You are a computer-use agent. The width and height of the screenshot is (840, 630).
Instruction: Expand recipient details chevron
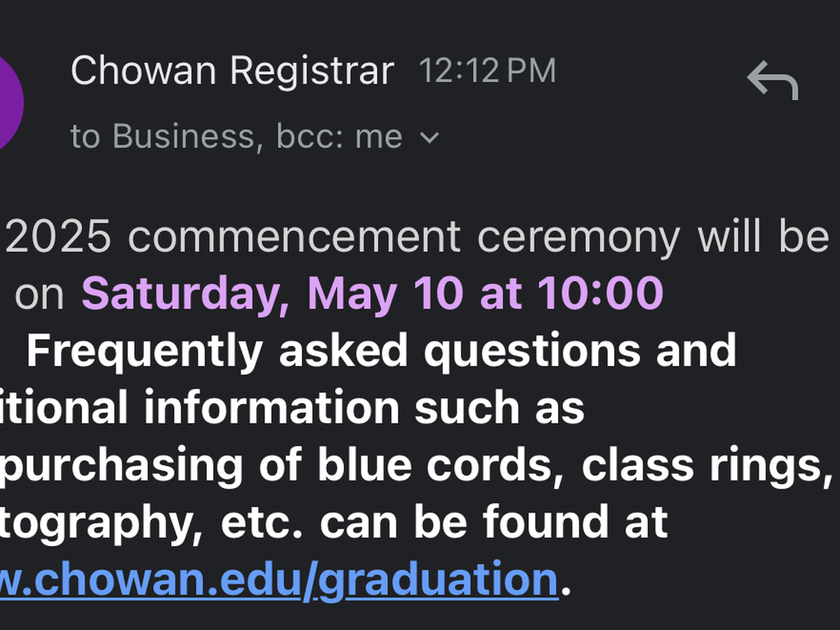[x=429, y=137]
